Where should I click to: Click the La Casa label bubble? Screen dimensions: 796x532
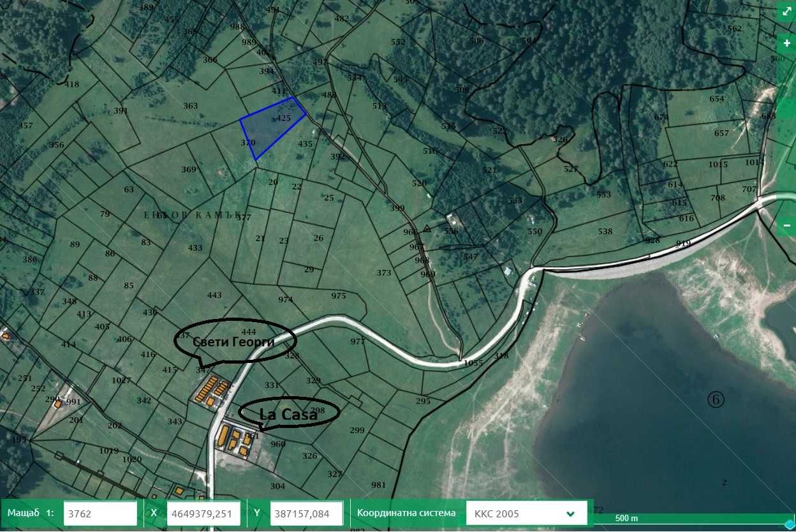pos(289,414)
